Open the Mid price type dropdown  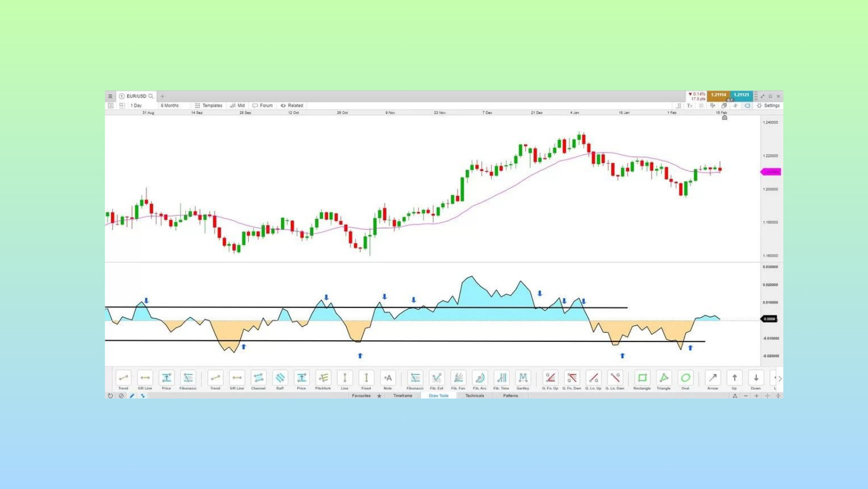click(x=238, y=106)
